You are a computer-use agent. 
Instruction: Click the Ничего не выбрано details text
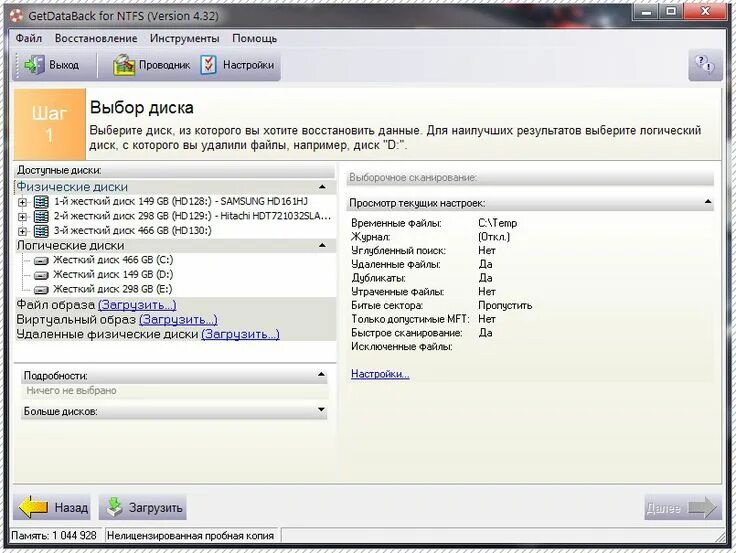coord(71,391)
